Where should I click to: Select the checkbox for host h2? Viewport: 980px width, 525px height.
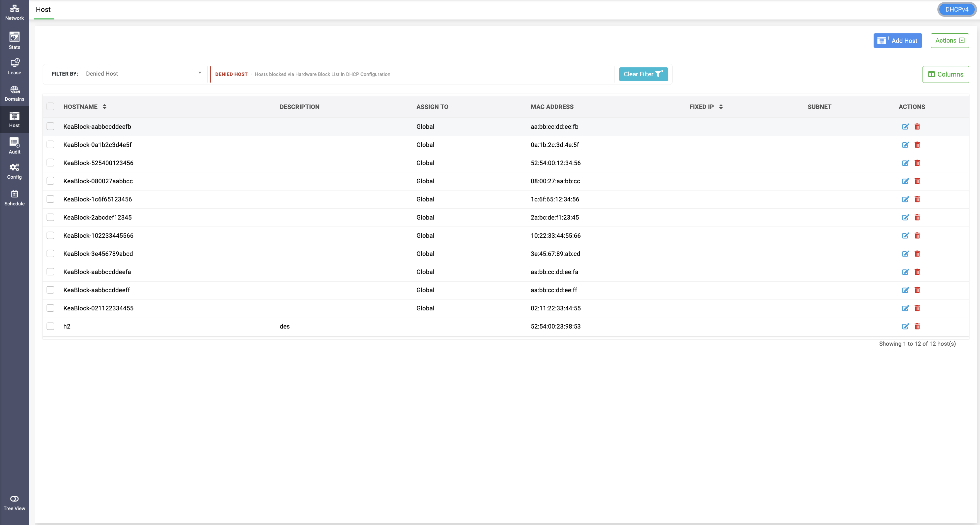coord(50,326)
